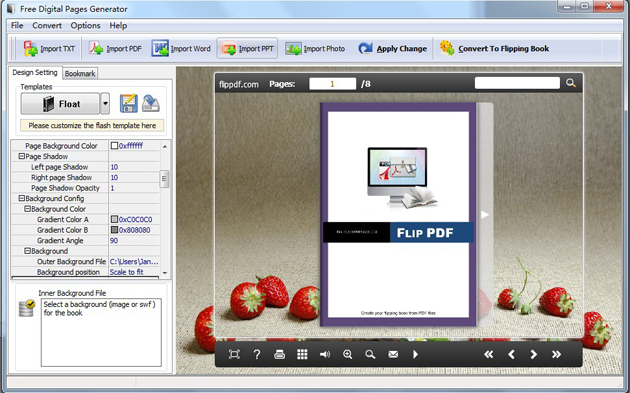Click the Background position Scale to fit value

[x=127, y=272]
